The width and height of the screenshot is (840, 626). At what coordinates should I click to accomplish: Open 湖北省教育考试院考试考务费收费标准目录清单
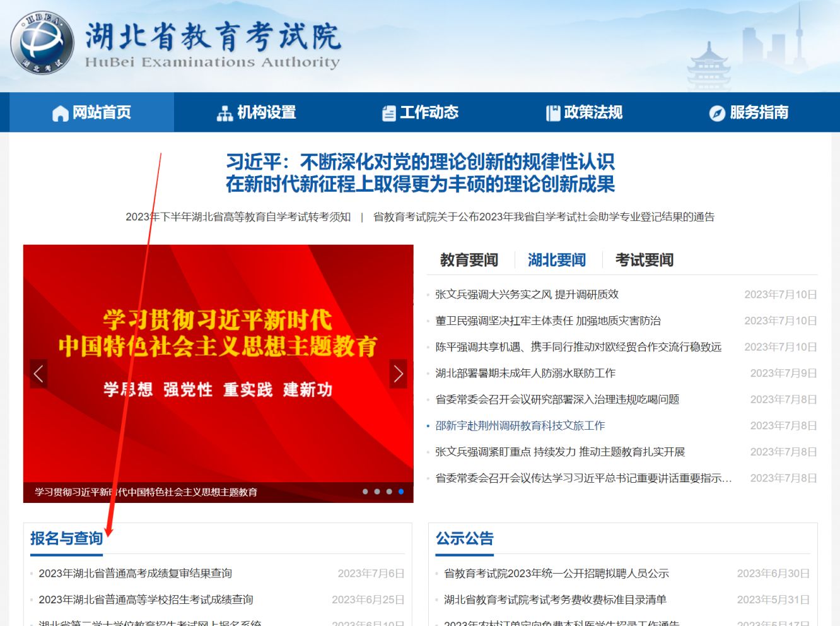click(x=555, y=599)
